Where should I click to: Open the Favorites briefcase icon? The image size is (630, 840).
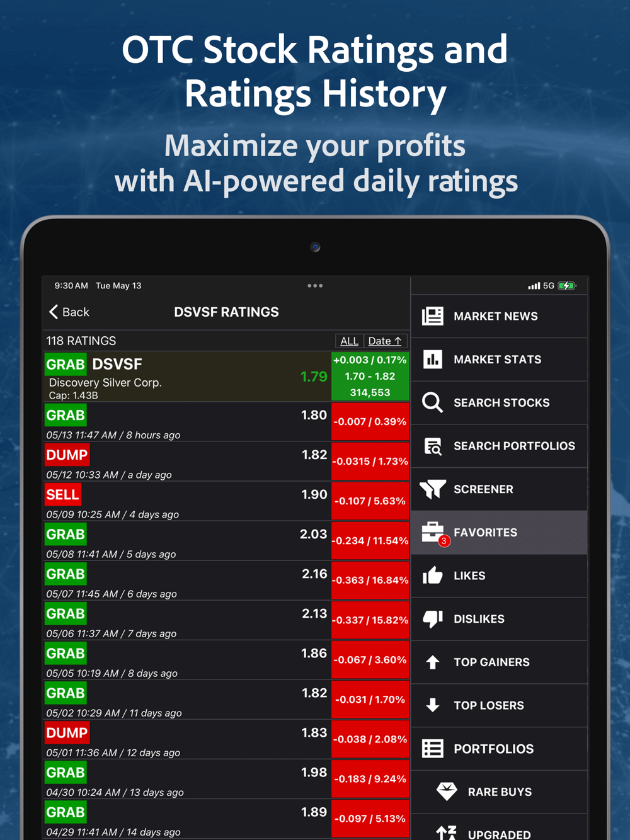[433, 533]
